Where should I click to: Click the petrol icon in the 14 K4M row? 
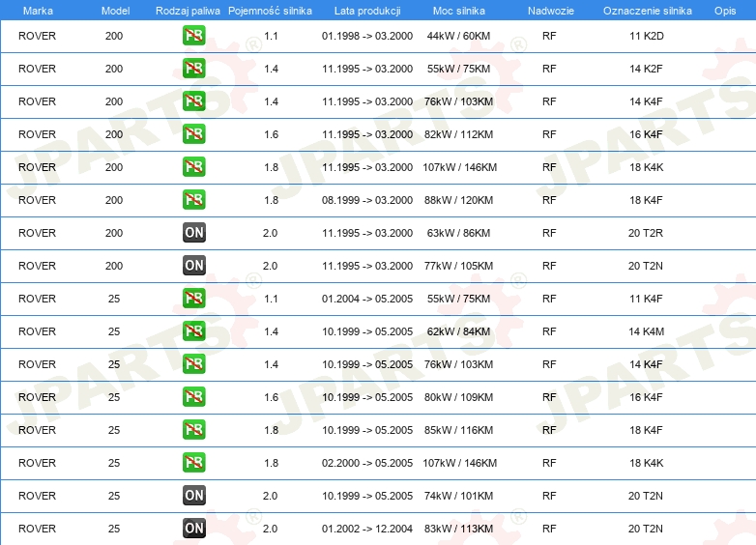[193, 331]
